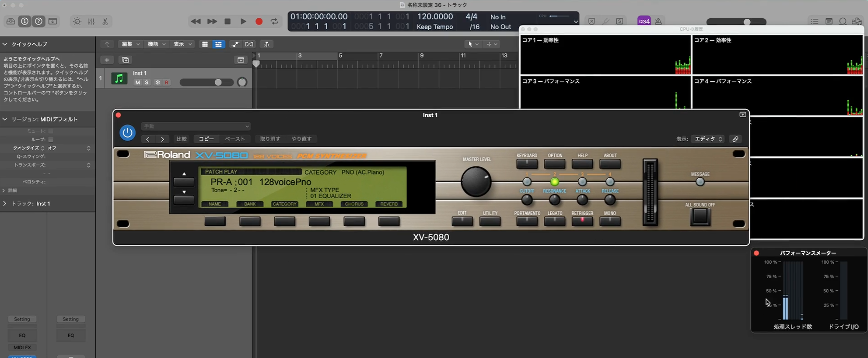Viewport: 868px width, 358px height.
Task: Expand the 詳細 section
Action: coord(4,191)
